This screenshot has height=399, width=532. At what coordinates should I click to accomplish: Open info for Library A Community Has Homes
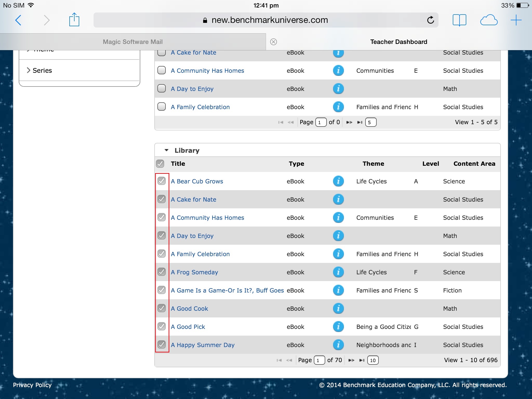point(338,217)
